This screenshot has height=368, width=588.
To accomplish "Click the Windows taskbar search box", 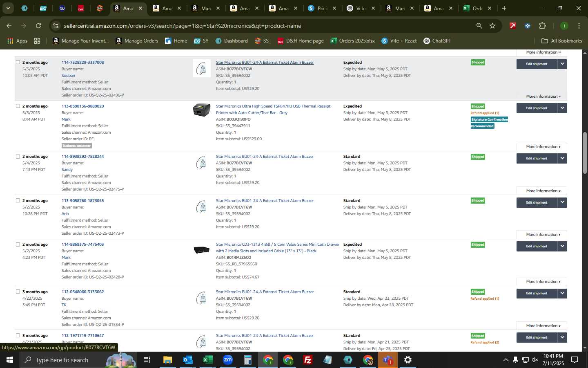I will [x=78, y=360].
